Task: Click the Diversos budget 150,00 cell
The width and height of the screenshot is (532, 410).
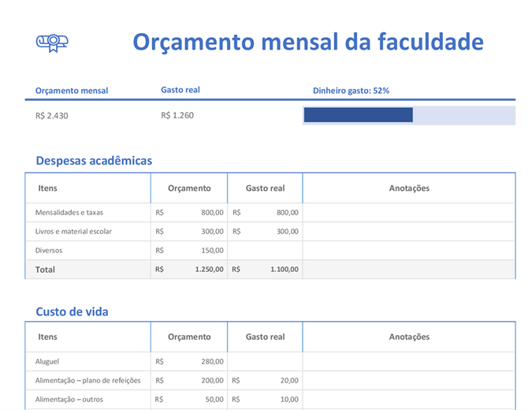Action: coord(189,251)
